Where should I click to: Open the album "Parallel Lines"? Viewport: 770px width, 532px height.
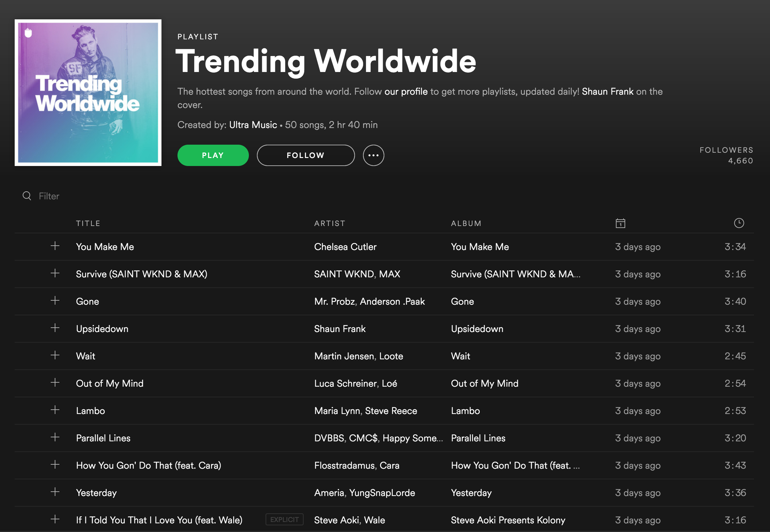(478, 438)
